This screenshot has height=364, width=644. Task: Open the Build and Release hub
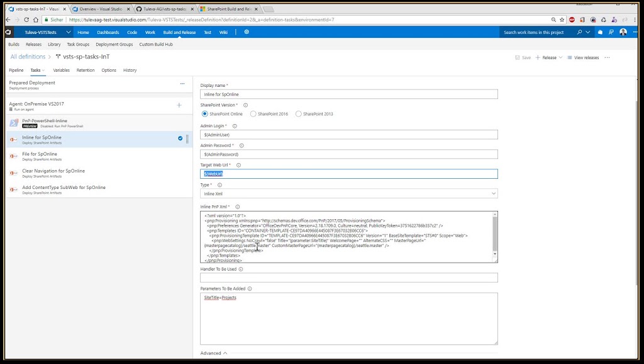coord(179,32)
